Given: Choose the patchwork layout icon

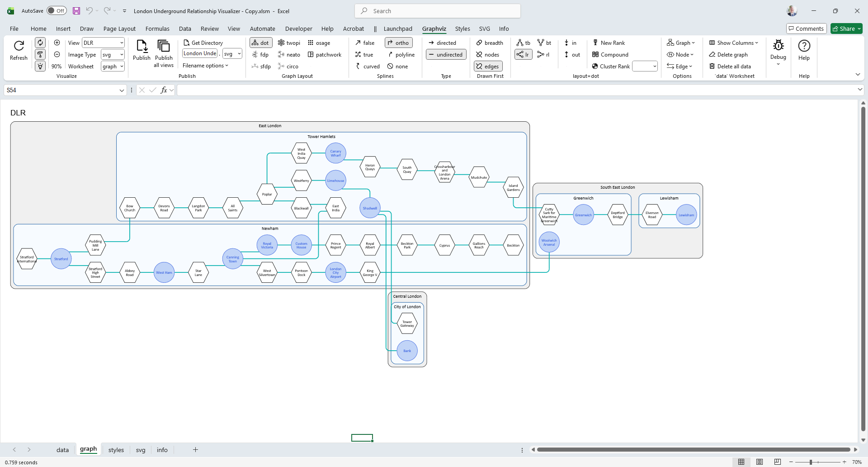Looking at the screenshot, I should pos(311,55).
